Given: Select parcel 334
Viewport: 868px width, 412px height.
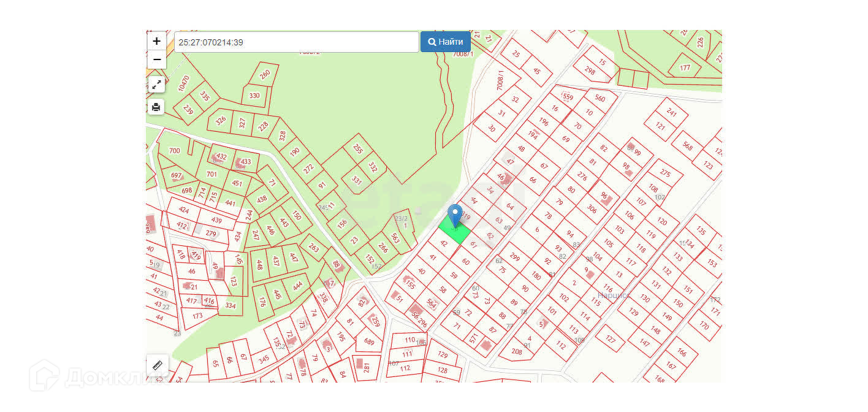Looking at the screenshot, I should [x=230, y=305].
